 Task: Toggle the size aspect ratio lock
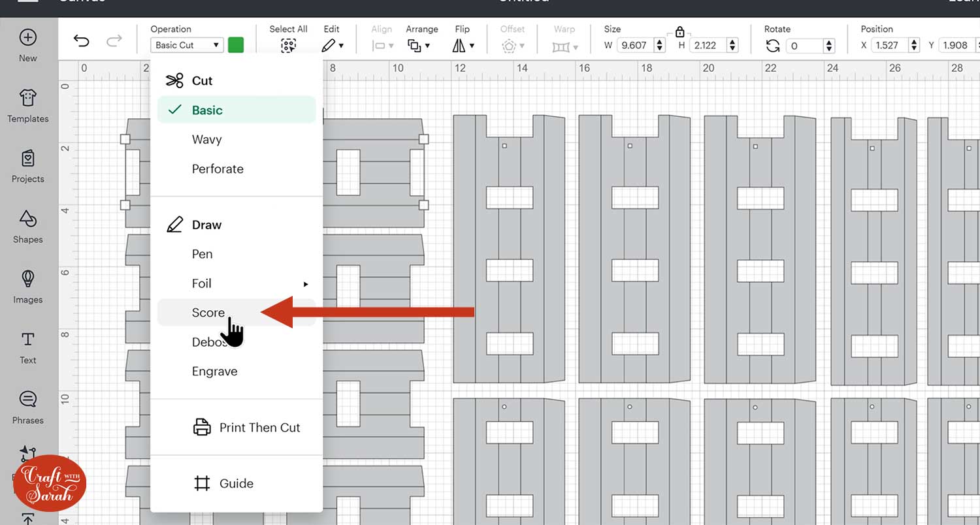tap(679, 32)
